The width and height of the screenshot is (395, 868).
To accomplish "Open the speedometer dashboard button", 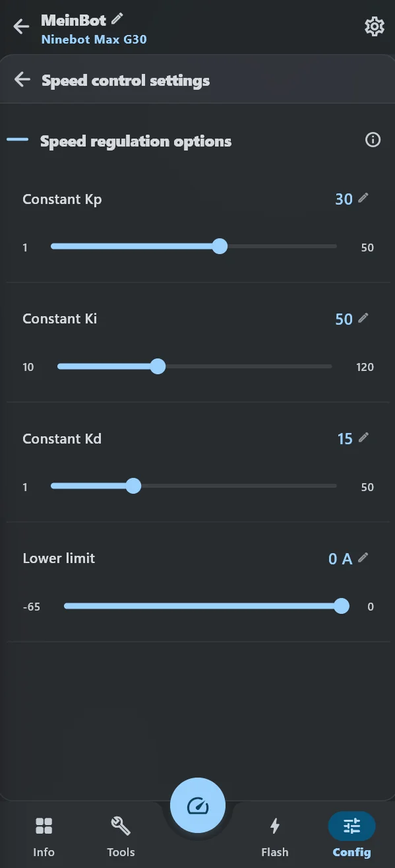I will 198,805.
